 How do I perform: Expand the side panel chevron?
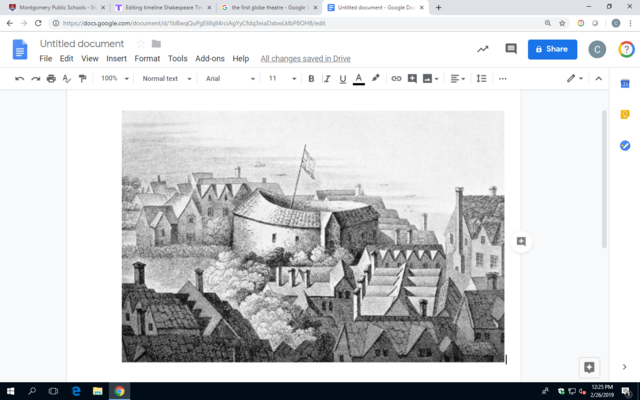(624, 367)
